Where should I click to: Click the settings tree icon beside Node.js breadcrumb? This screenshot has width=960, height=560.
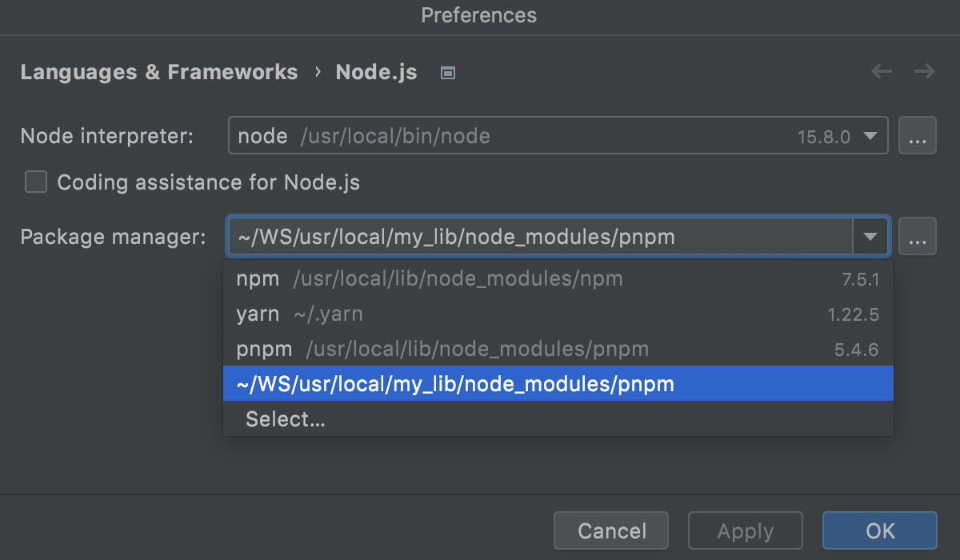tap(447, 72)
